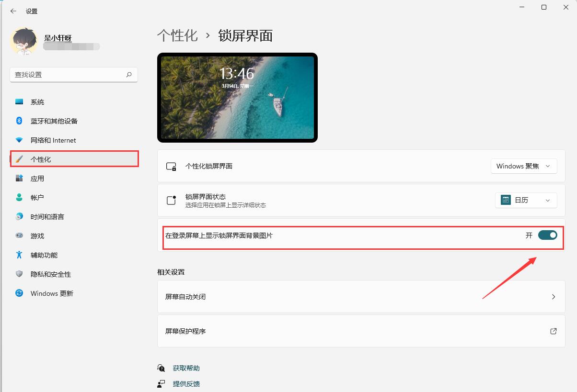Click the 个性化锁屏界面 lock icon
This screenshot has width=577, height=392.
tap(170, 166)
